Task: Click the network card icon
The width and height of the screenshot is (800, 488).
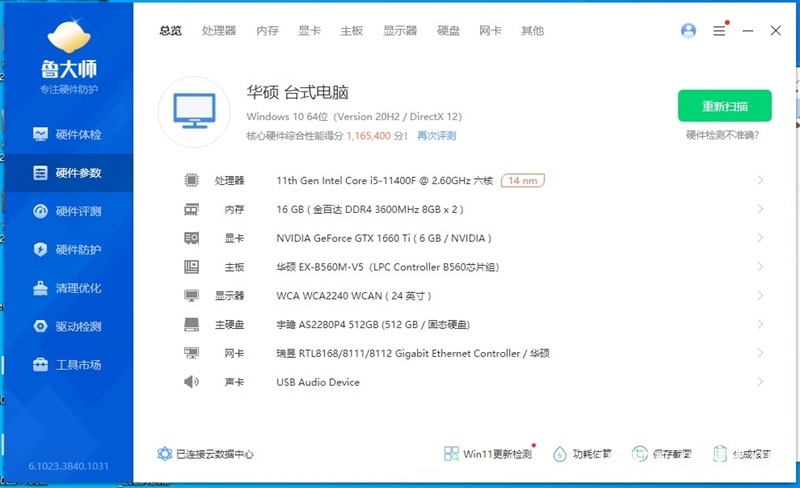Action: tap(191, 353)
